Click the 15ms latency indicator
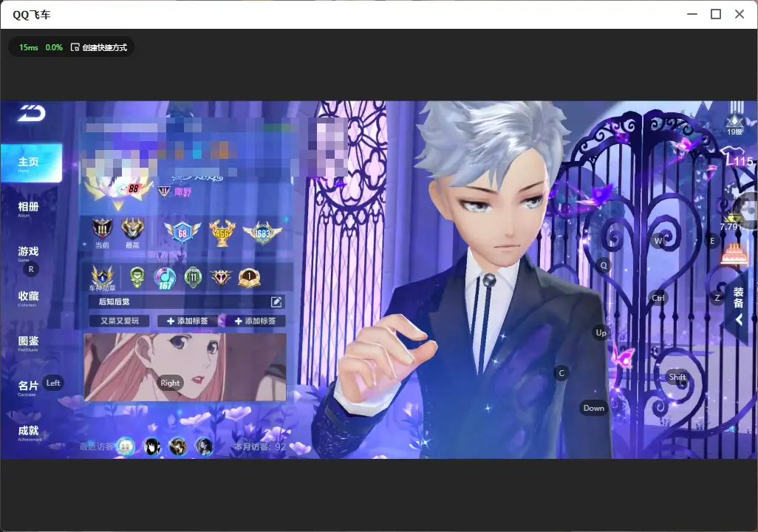758x532 pixels. [29, 47]
